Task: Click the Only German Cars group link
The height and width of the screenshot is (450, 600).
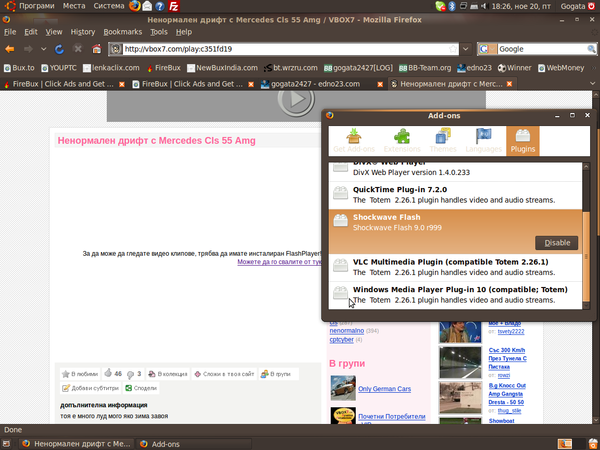Action: (x=384, y=389)
